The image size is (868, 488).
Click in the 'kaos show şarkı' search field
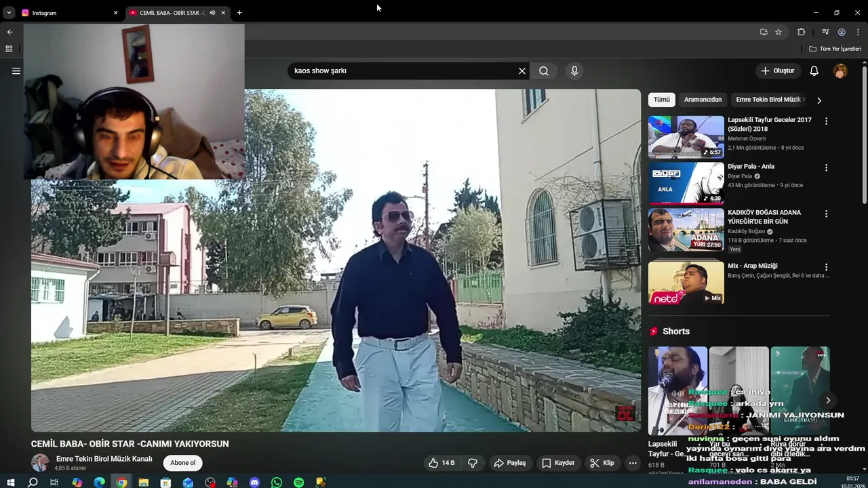[x=404, y=70]
